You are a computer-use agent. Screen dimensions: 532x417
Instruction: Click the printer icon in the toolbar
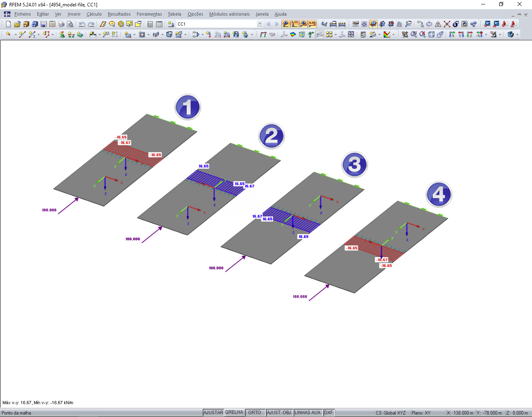pos(61,24)
